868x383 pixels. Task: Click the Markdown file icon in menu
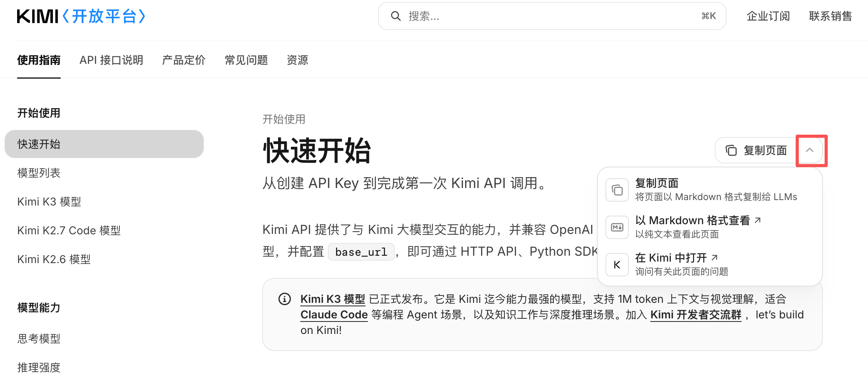(x=617, y=227)
